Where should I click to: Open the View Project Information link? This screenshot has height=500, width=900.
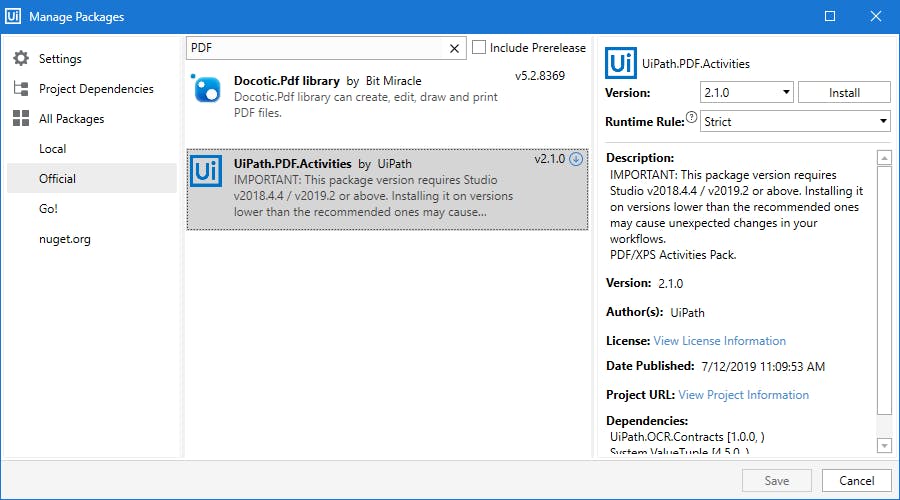pyautogui.click(x=743, y=395)
